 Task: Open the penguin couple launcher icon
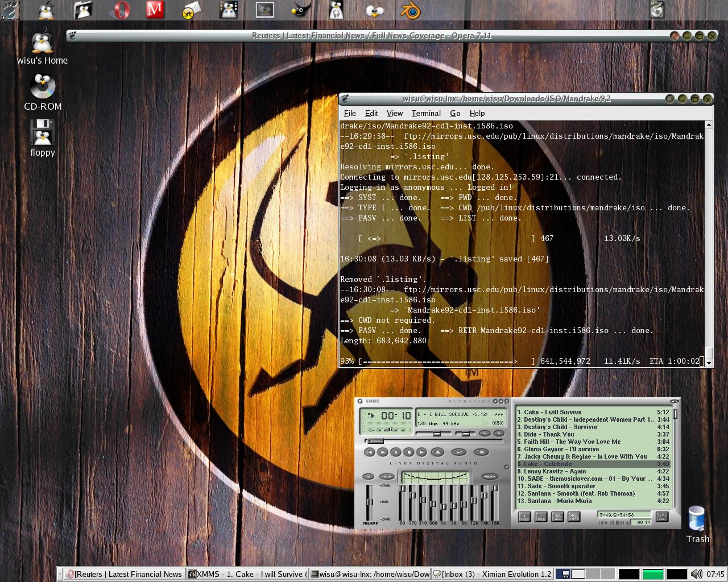click(x=228, y=10)
